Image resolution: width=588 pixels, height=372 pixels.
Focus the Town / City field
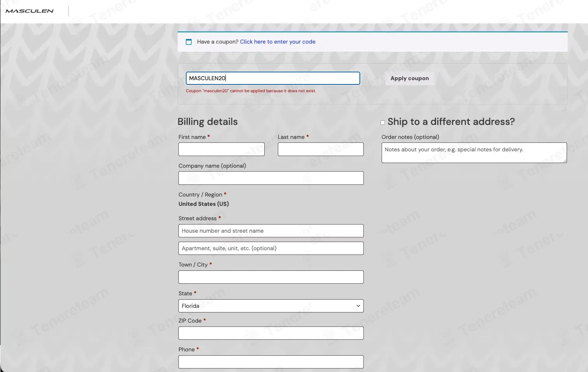pos(271,277)
